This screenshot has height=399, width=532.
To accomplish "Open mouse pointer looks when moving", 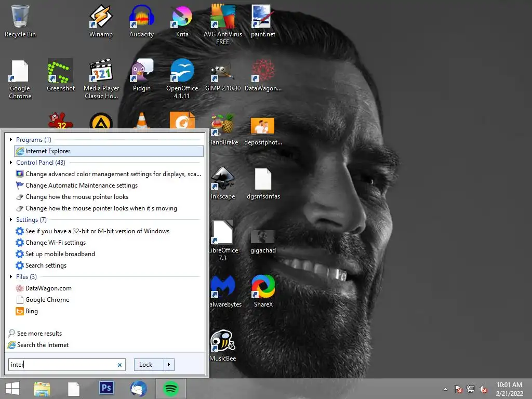I will [109, 208].
